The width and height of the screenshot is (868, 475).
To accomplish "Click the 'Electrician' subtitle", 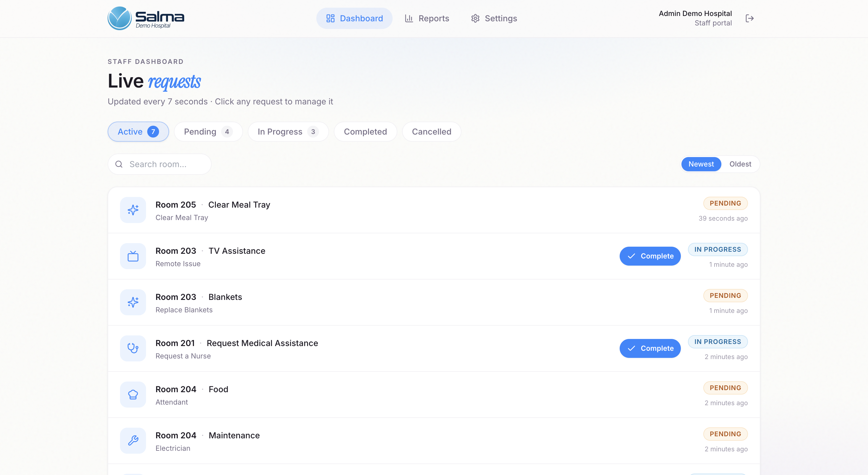I will click(x=173, y=448).
